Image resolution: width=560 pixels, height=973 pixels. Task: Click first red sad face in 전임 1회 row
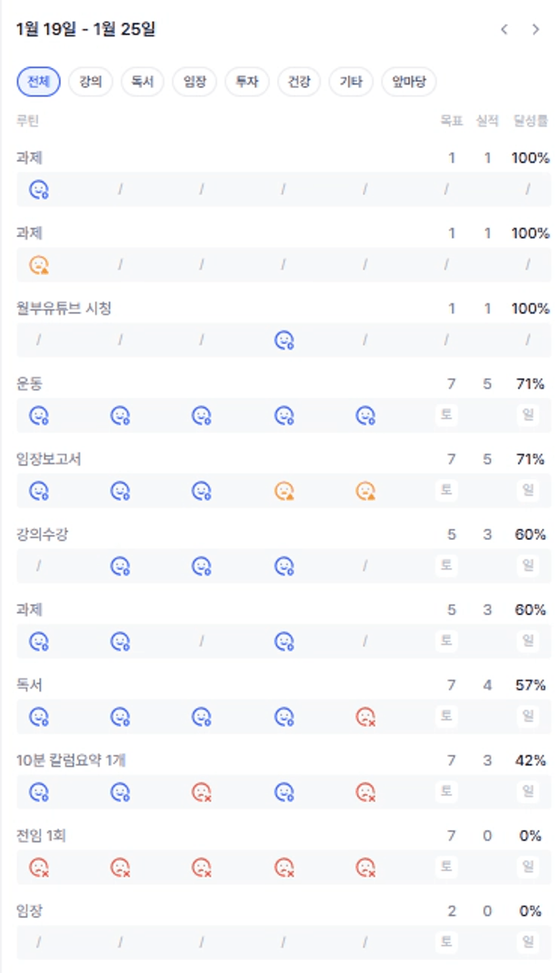click(x=39, y=867)
